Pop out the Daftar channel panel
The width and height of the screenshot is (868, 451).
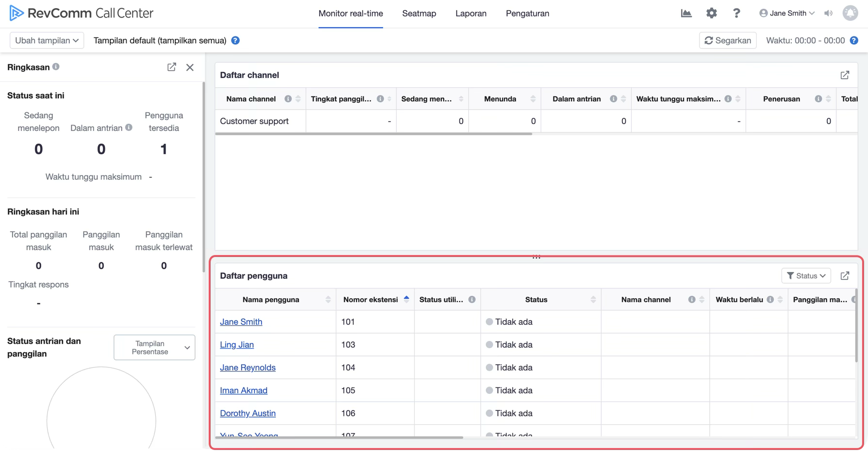coord(845,75)
